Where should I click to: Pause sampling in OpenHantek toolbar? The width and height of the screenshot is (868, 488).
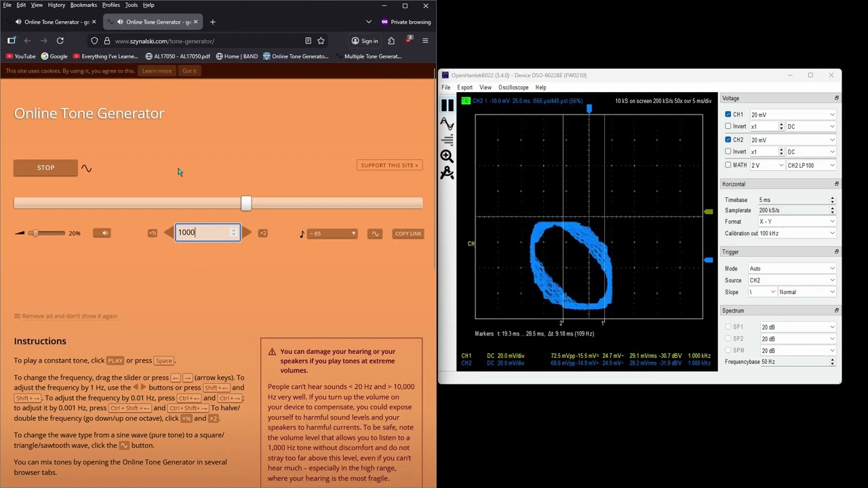coord(447,105)
